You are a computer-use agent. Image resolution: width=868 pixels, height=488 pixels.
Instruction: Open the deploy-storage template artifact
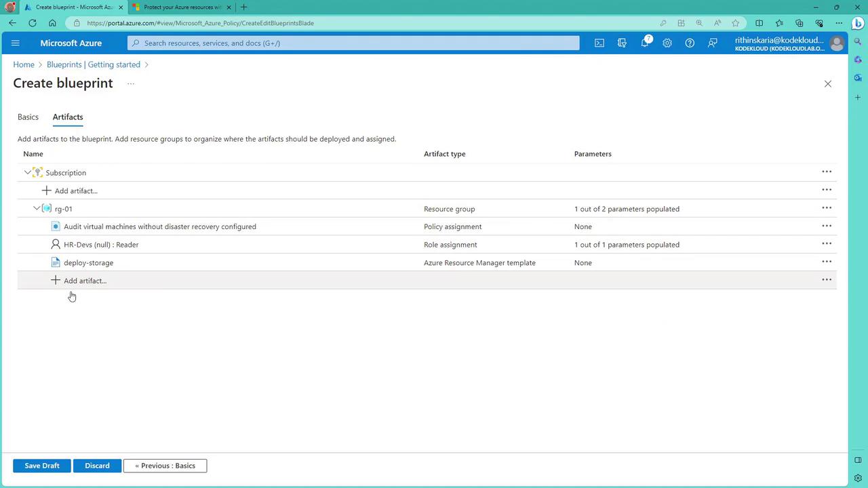88,262
